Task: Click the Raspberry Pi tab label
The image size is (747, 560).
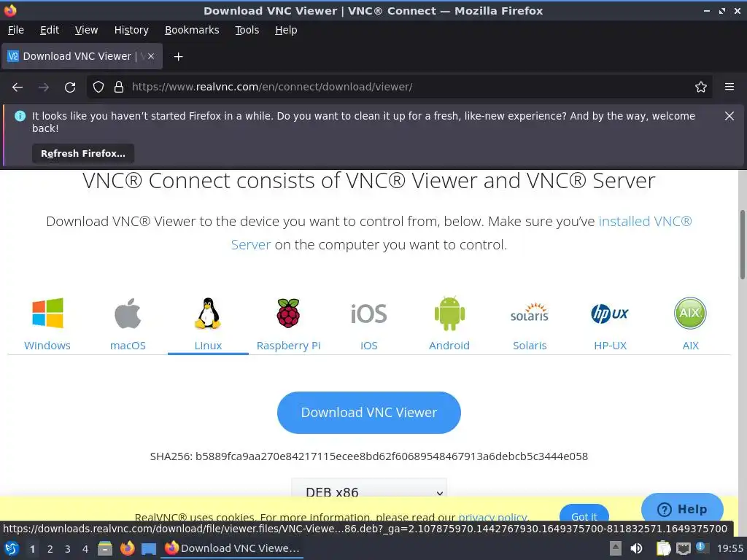Action: [x=288, y=346]
